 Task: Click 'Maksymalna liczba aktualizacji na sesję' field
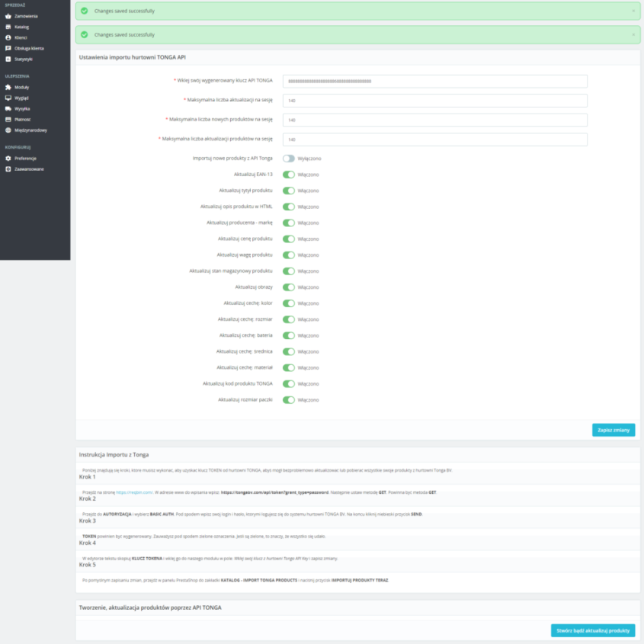[x=435, y=101]
